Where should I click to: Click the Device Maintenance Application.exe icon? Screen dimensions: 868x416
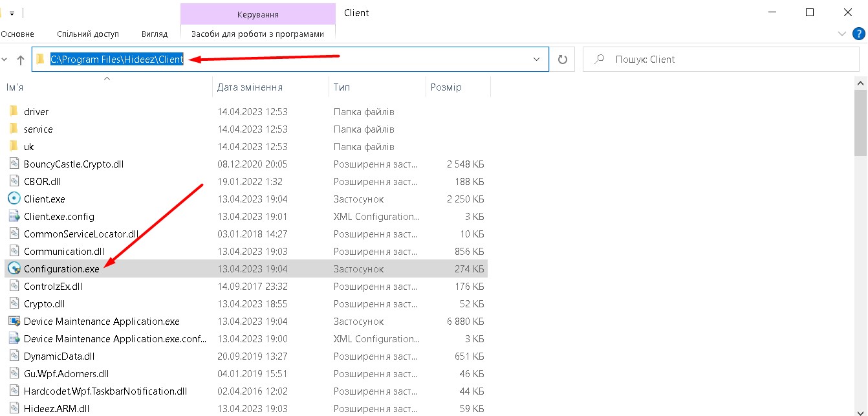click(14, 321)
